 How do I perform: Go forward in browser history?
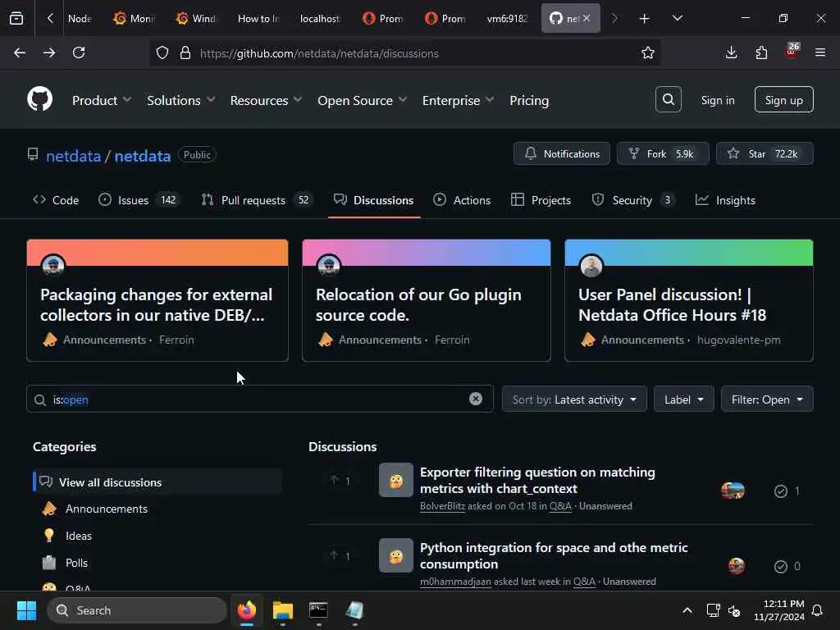pos(49,52)
